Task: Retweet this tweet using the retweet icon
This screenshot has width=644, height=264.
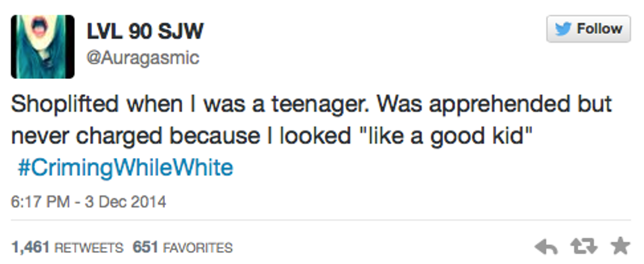Action: tap(581, 247)
